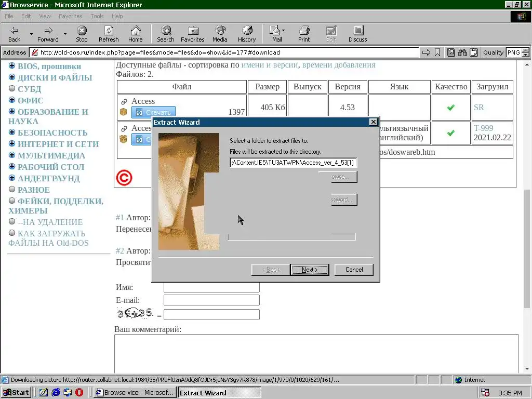Click the link icon beside first Access file

tap(124, 101)
